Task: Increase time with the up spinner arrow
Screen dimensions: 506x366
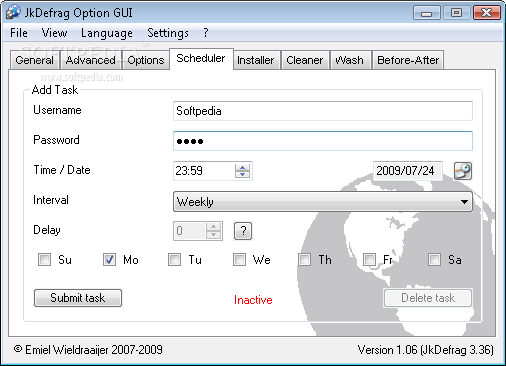Action: point(242,167)
